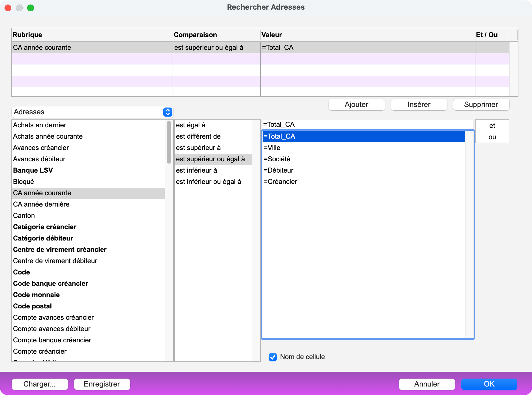Choose 'est différent de' comparison

[198, 136]
